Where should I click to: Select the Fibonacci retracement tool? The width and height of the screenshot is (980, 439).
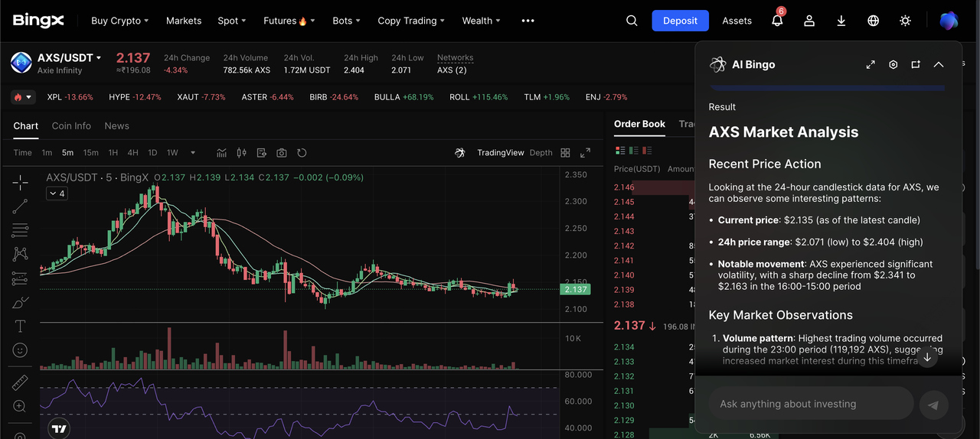(20, 229)
